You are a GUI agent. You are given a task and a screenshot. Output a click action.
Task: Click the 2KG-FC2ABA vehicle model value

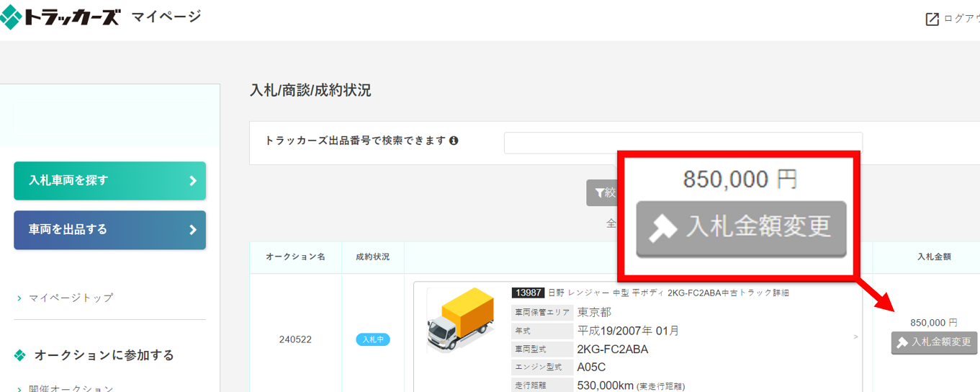tap(613, 349)
